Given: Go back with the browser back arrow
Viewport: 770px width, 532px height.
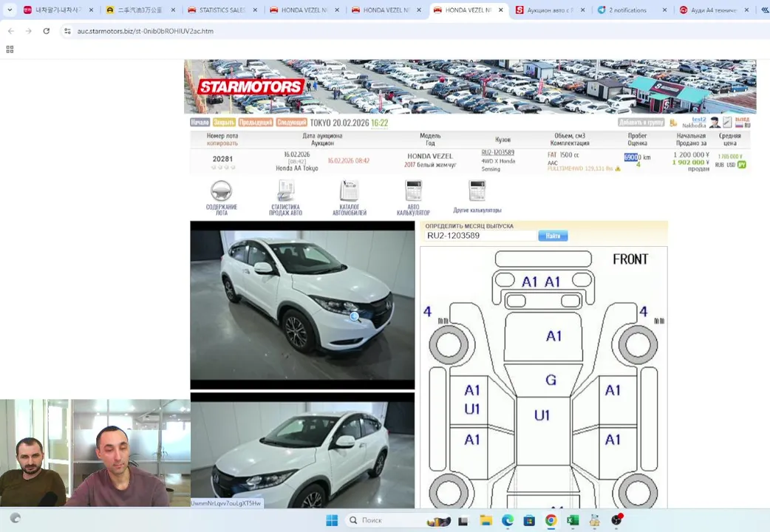Looking at the screenshot, I should pos(11,31).
